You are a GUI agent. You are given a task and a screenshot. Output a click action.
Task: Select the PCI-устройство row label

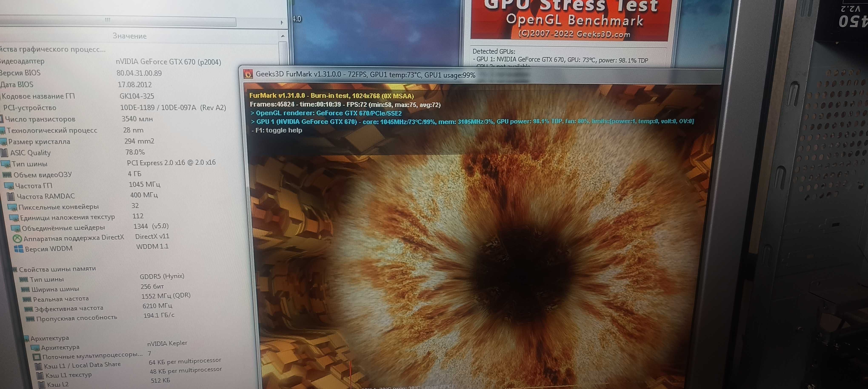coord(30,108)
